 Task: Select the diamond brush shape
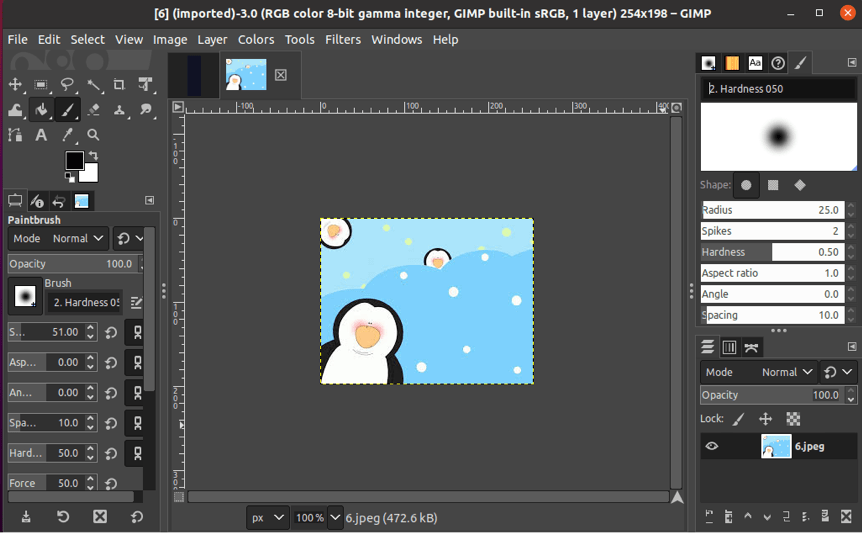(x=800, y=185)
